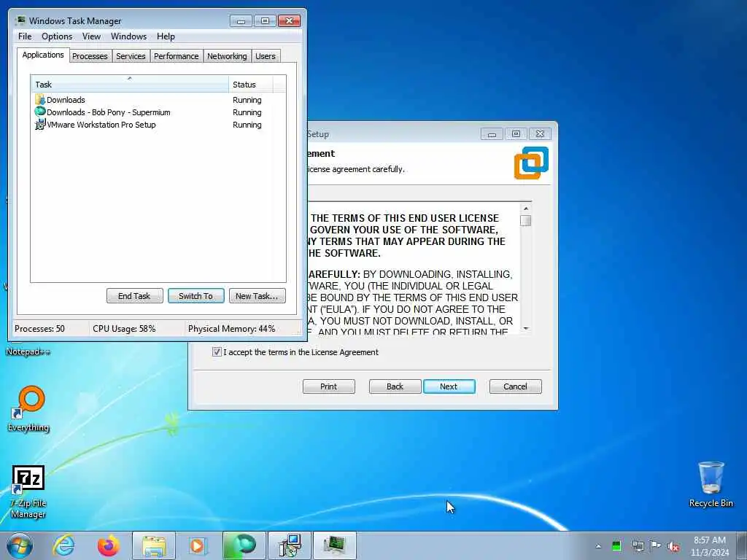Screen dimensions: 747x560
Task: Uncheck I accept the terms checkbox
Action: 217,352
